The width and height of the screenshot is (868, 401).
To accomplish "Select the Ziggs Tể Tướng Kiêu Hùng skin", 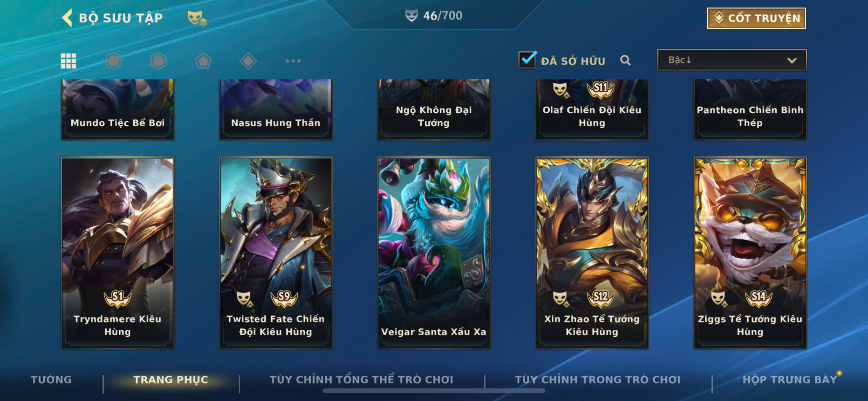I will point(750,253).
